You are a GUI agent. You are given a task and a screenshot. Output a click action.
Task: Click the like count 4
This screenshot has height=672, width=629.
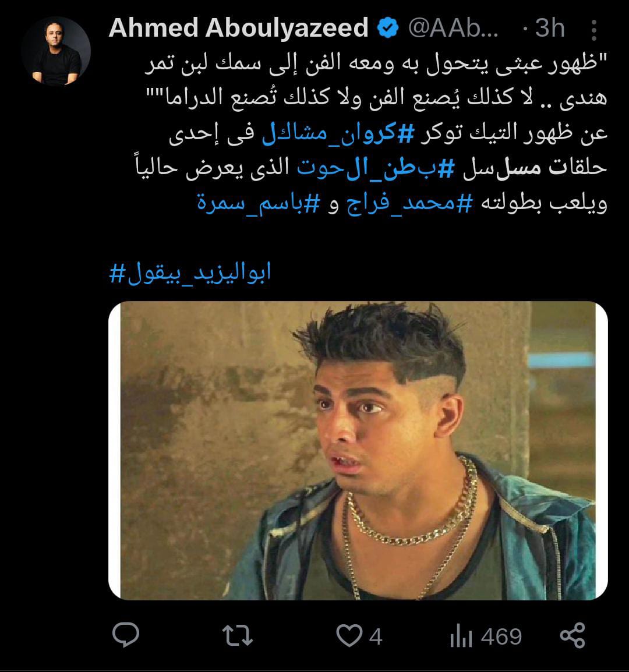[x=376, y=636]
